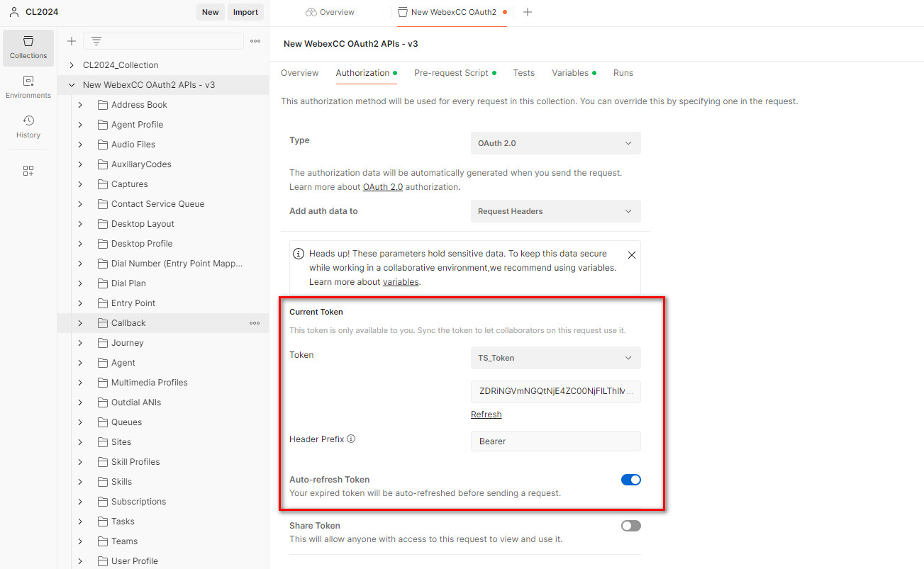Click the Dial Plan folder icon
This screenshot has height=569, width=924.
pos(102,283)
